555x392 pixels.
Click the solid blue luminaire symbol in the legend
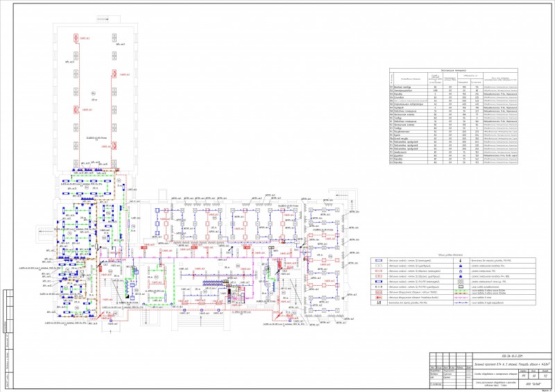coord(379,282)
